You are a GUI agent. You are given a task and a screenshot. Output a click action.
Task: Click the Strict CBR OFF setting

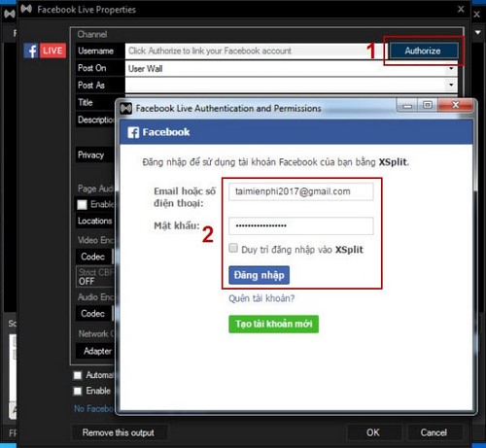pos(95,277)
